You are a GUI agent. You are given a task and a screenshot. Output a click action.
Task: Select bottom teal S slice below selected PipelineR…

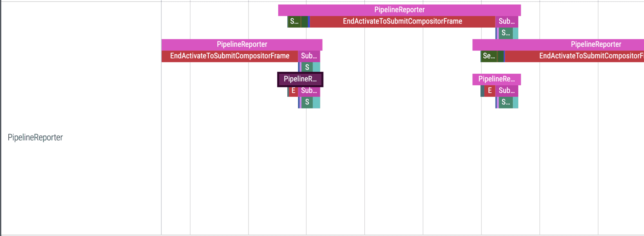pos(307,102)
